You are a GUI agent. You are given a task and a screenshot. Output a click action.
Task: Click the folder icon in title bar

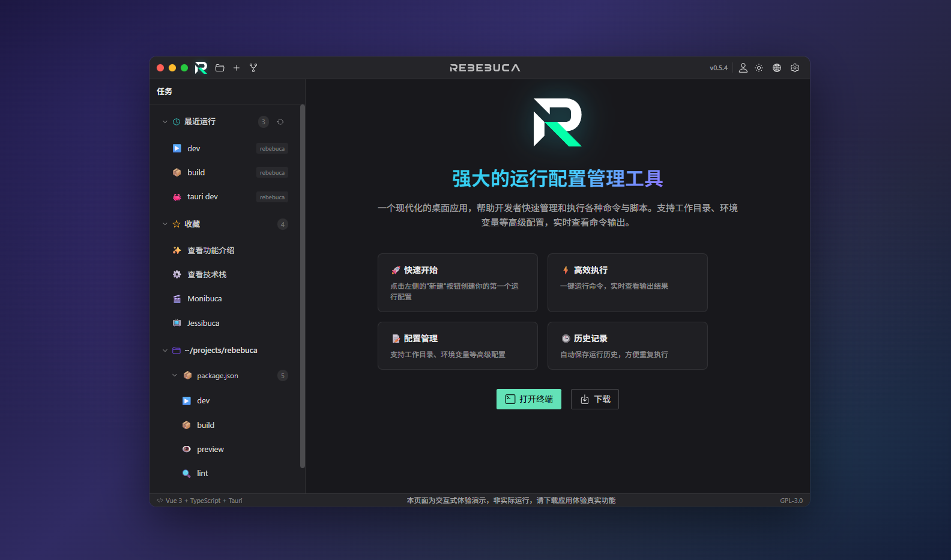(x=220, y=68)
